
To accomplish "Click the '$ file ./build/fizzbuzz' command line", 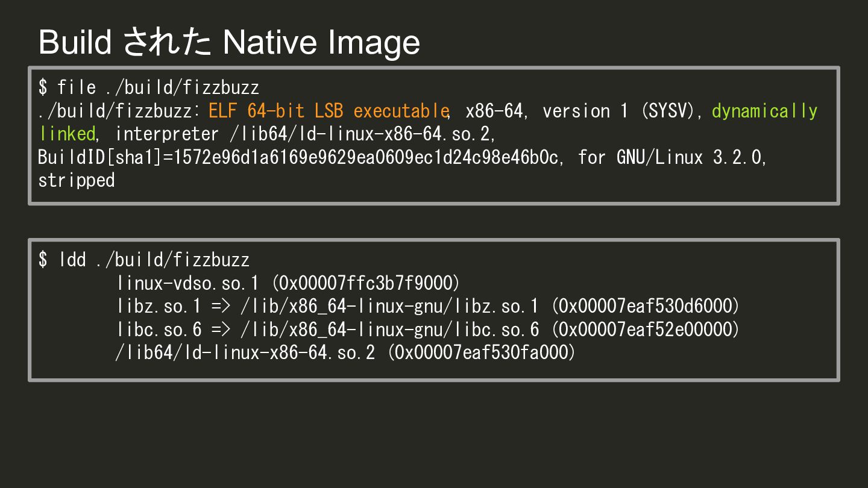I will click(x=149, y=88).
